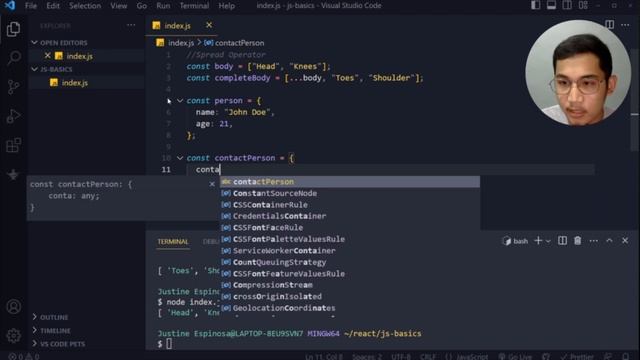This screenshot has height=360, width=640.
Task: Click index.js in breadcrumb path
Action: 181,43
